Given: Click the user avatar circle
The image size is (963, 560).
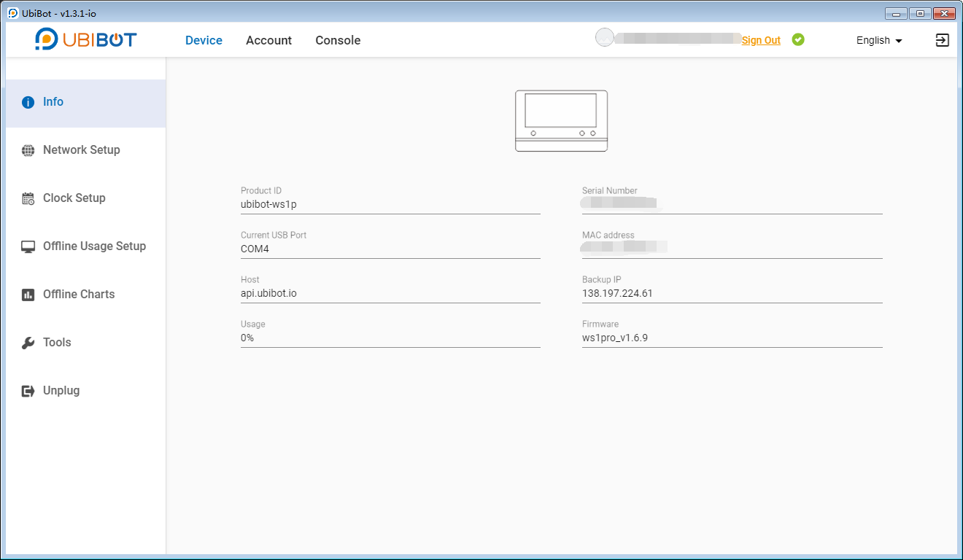Looking at the screenshot, I should (x=604, y=37).
